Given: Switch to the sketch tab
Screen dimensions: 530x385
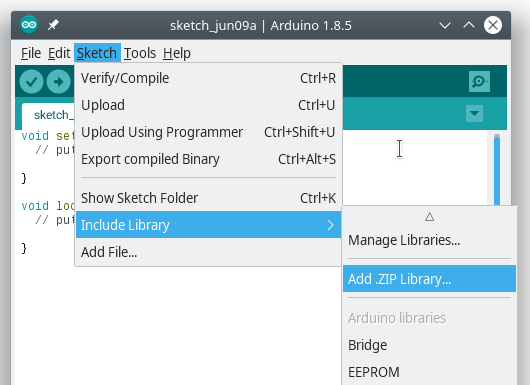Looking at the screenshot, I should tap(48, 116).
